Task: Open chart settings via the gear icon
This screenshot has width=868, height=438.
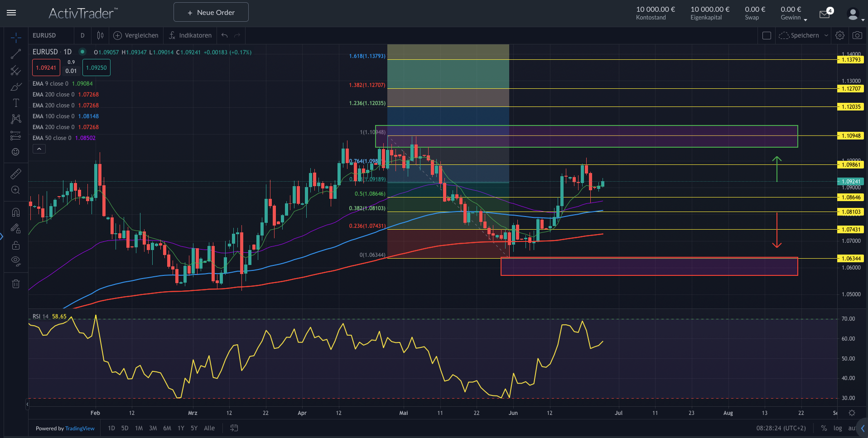Action: pos(840,35)
